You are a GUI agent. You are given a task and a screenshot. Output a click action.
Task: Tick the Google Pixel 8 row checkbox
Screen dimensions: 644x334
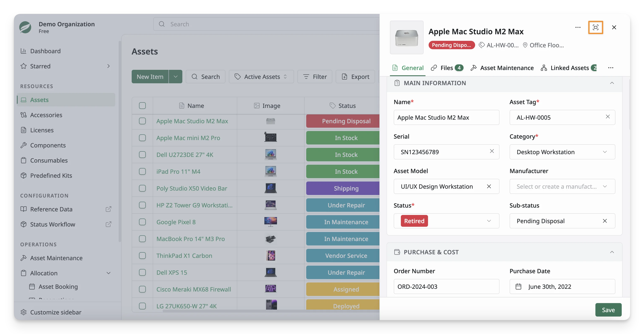point(142,222)
